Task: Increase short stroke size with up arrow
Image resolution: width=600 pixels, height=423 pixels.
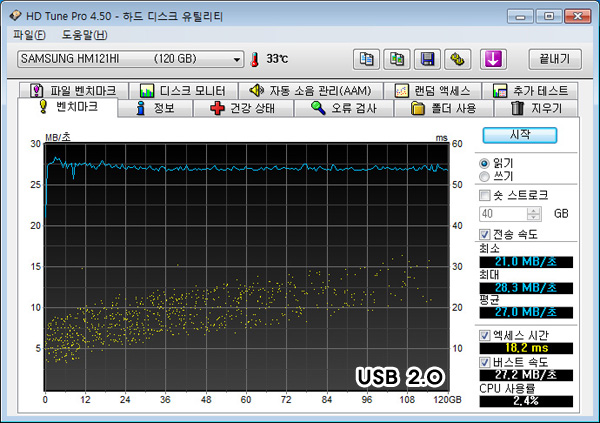Action: (533, 210)
